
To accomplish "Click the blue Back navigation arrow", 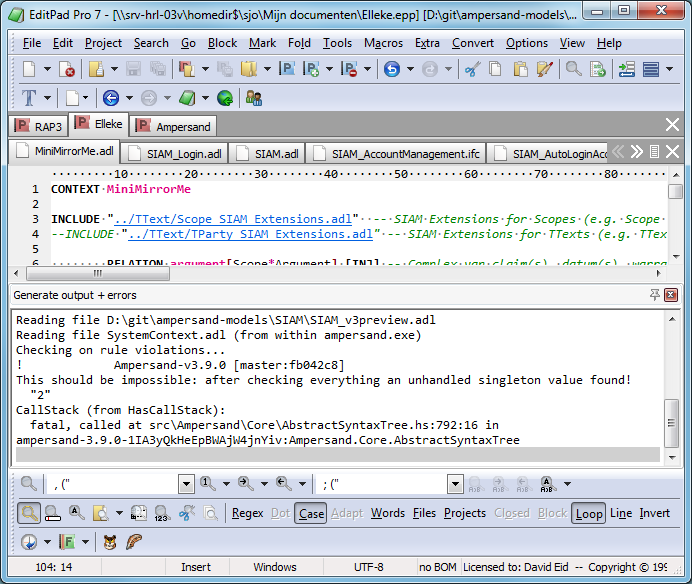I will 111,98.
